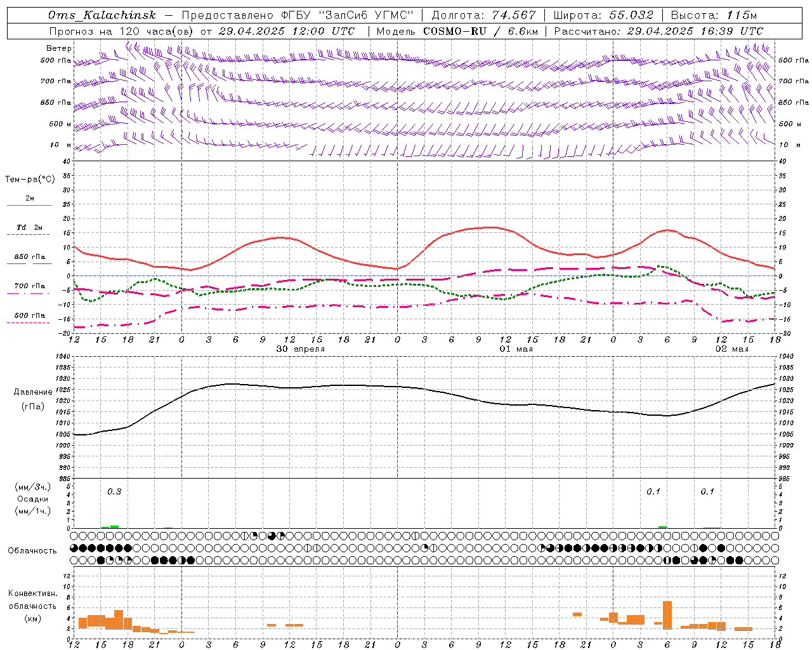Click the Осадки panel label

[x=33, y=499]
